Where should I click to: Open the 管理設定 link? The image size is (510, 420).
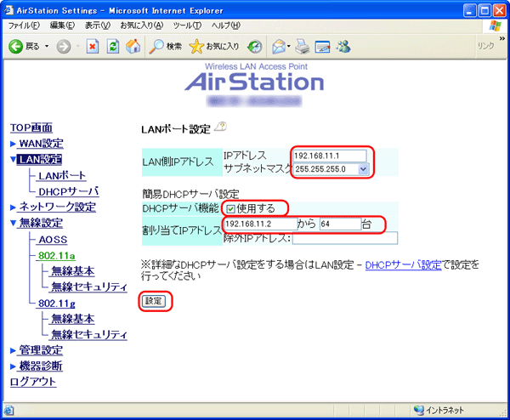coord(41,350)
